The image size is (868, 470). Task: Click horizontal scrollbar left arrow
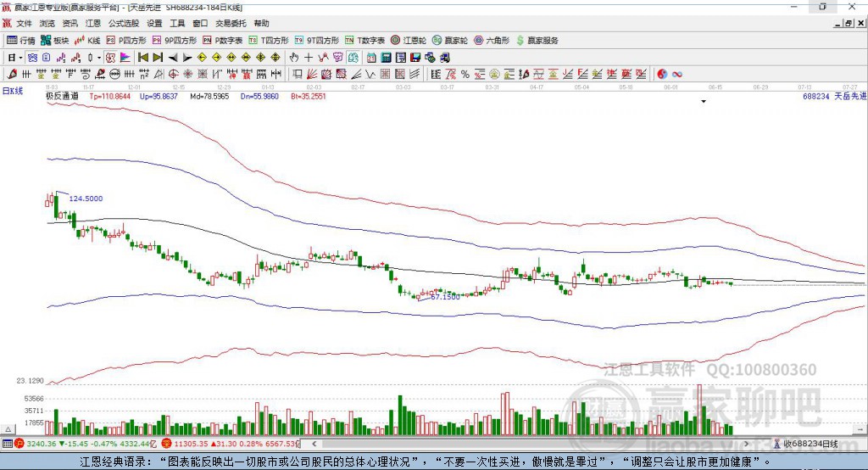pos(314,444)
